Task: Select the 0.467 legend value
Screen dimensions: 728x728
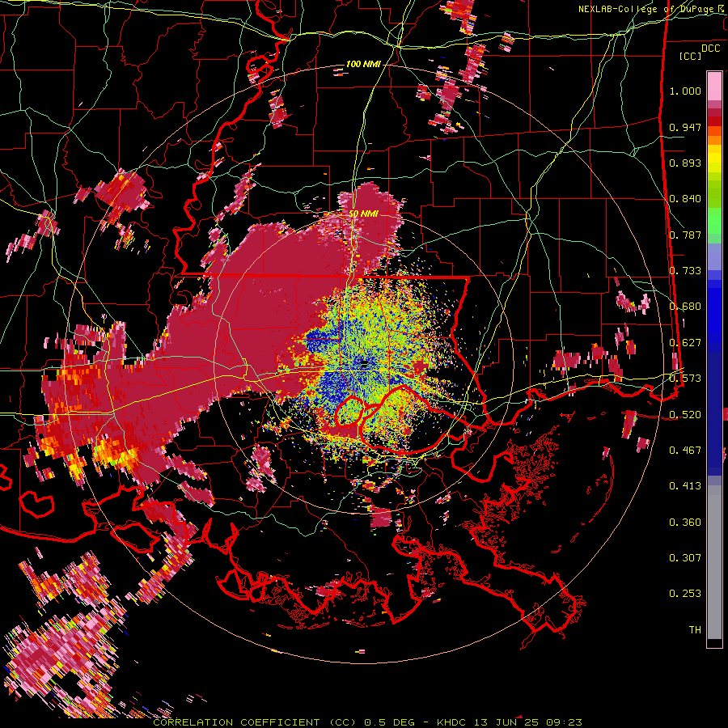Action: click(x=685, y=451)
